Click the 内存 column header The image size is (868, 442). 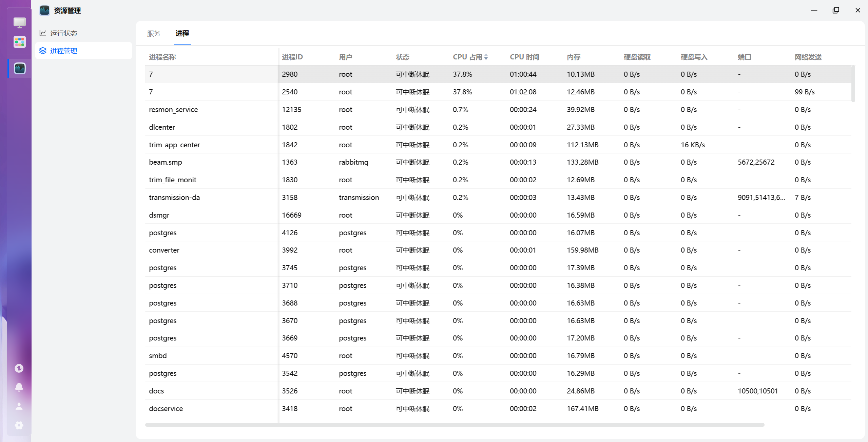[574, 57]
